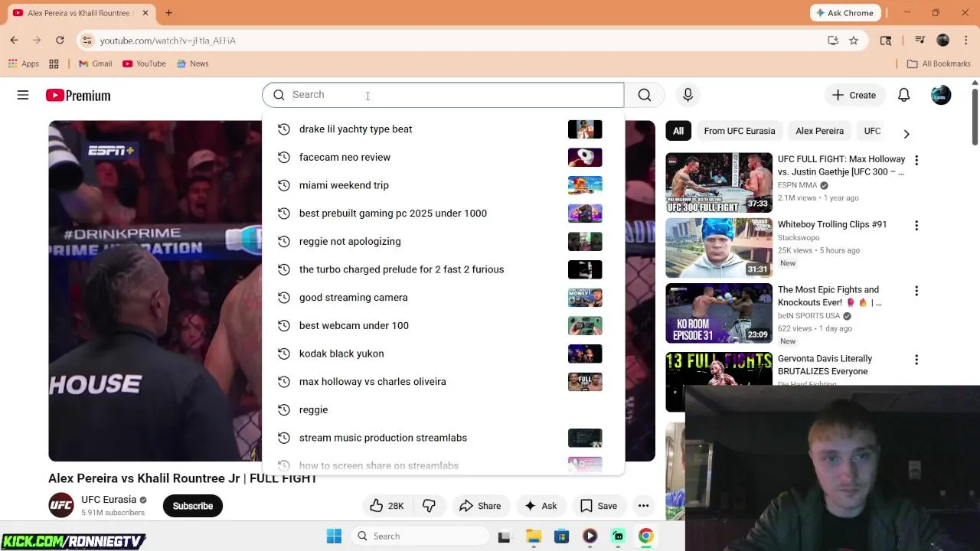Open YouTube bookmark
Viewport: 980px width, 551px height.
(x=144, y=64)
